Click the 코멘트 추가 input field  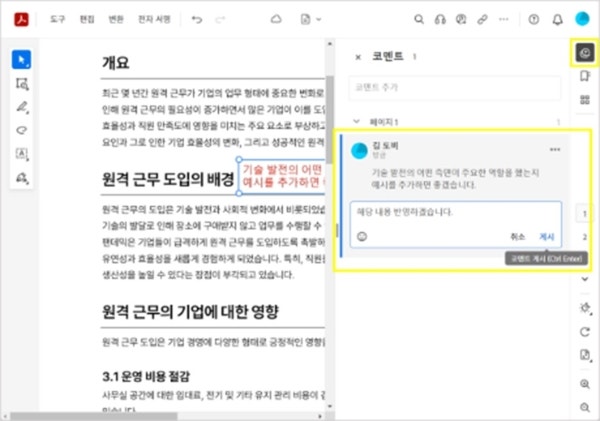click(x=455, y=88)
